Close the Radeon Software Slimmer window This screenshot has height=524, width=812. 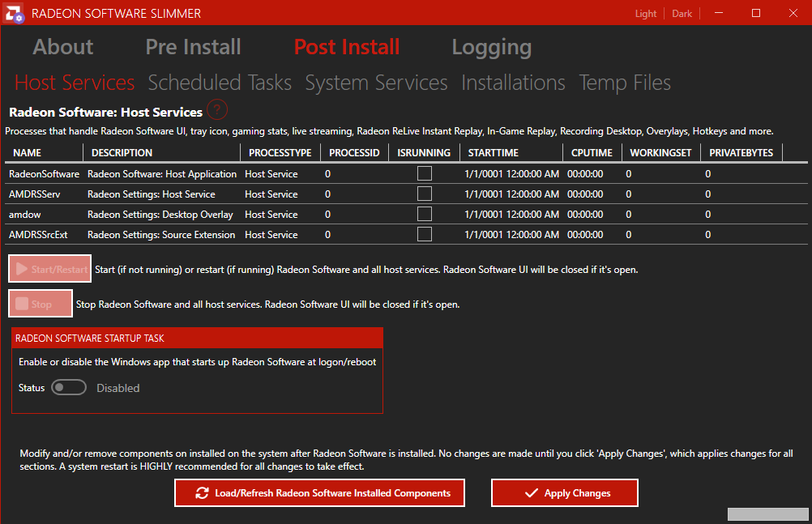[x=793, y=13]
